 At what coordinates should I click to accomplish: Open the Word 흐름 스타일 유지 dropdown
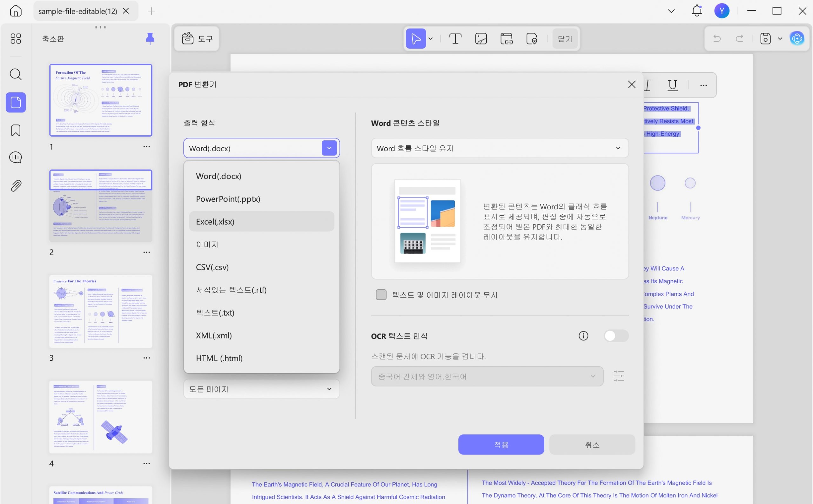(500, 148)
